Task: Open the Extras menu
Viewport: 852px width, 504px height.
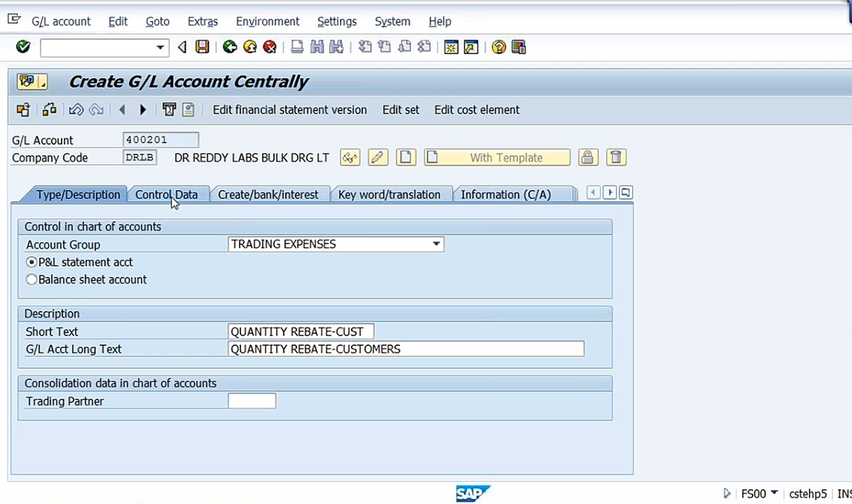Action: click(x=203, y=22)
